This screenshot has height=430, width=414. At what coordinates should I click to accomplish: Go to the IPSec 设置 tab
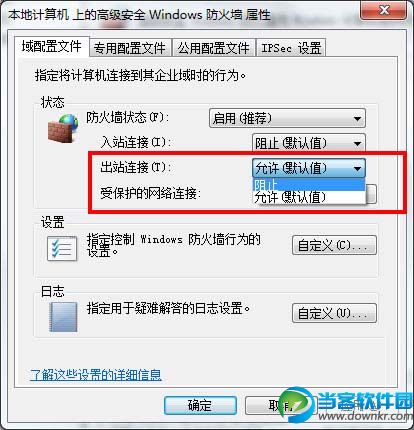[x=291, y=48]
